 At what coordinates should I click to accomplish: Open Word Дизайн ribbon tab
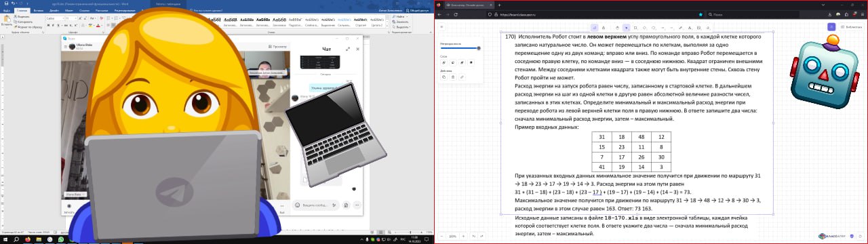pos(54,11)
